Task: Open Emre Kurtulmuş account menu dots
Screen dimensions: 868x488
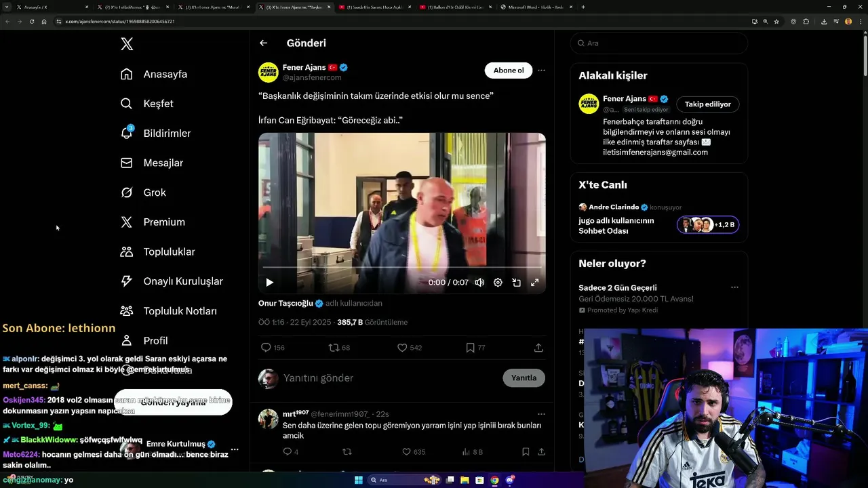Action: point(235,449)
